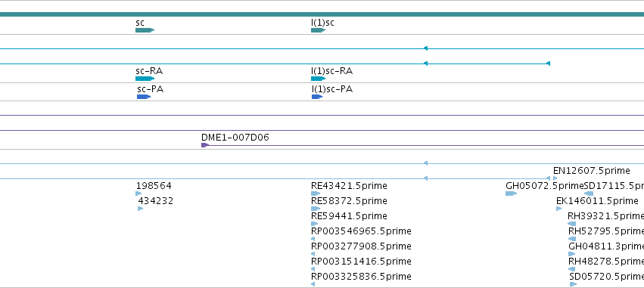Click the l(1)sc gene label
Image resolution: width=644 pixels, height=288 pixels.
322,23
